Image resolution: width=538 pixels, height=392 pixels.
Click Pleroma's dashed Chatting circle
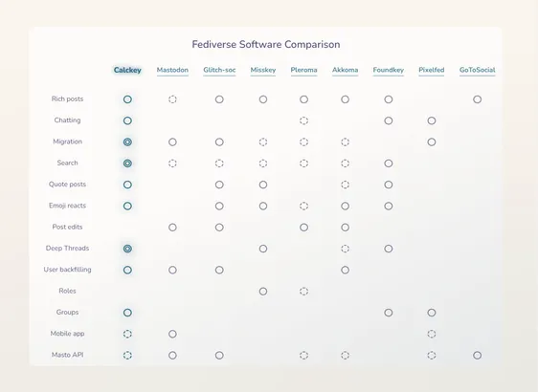click(x=303, y=120)
